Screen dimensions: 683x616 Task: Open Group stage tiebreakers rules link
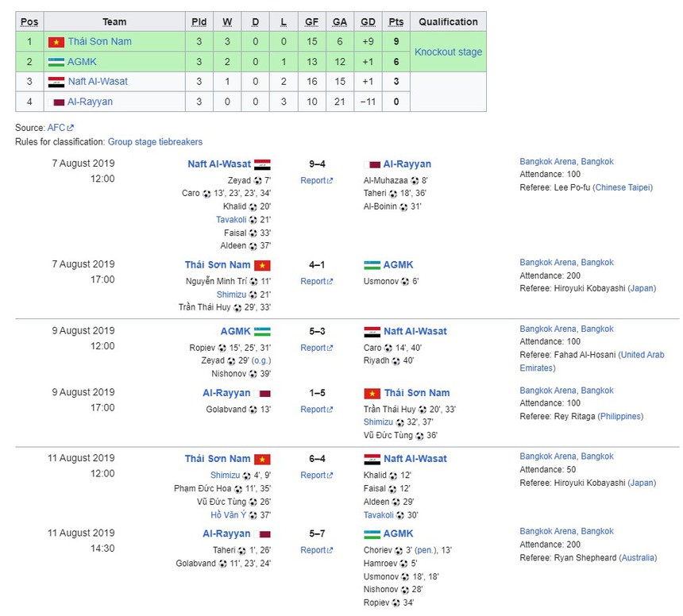(155, 142)
